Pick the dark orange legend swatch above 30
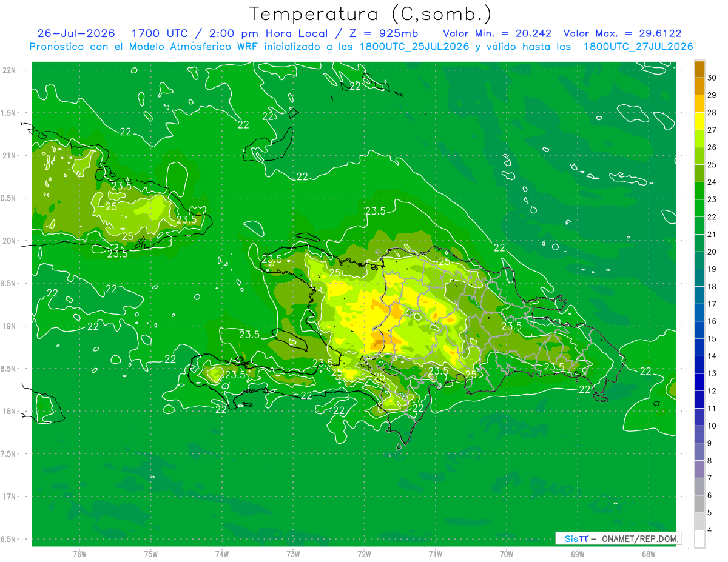Screen dimensions: 728x562 pos(699,69)
